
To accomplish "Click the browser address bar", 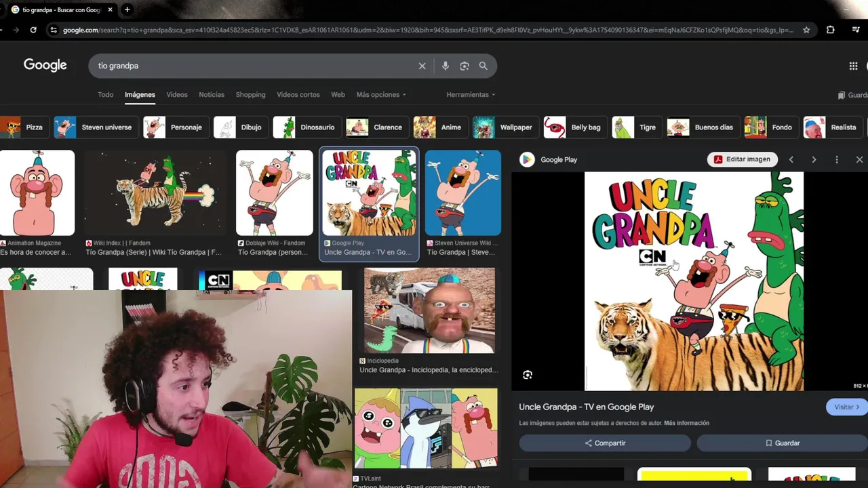I will click(x=427, y=30).
